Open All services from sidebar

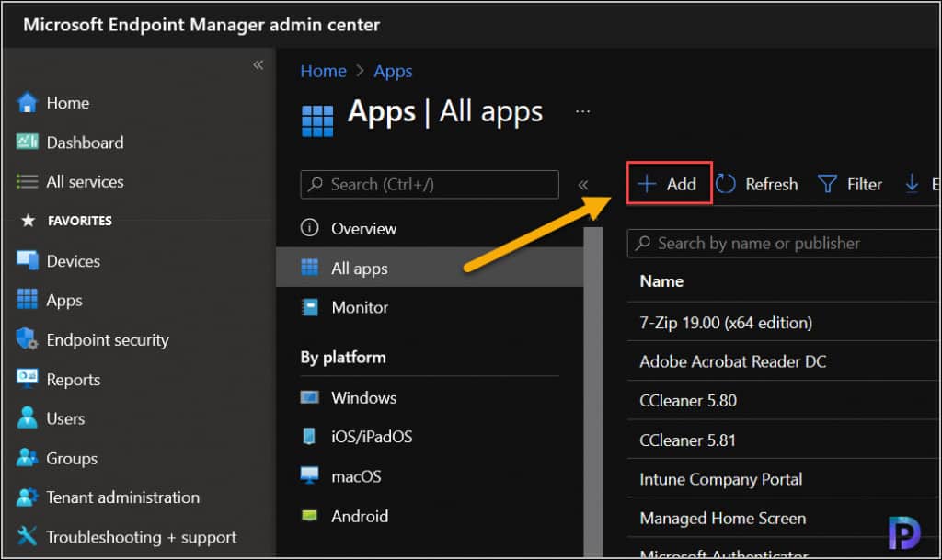coord(85,182)
